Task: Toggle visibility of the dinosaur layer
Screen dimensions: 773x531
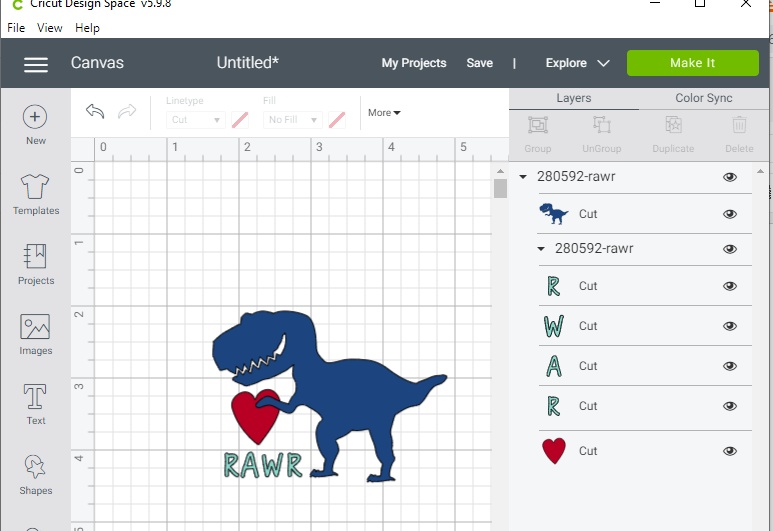Action: (x=730, y=214)
